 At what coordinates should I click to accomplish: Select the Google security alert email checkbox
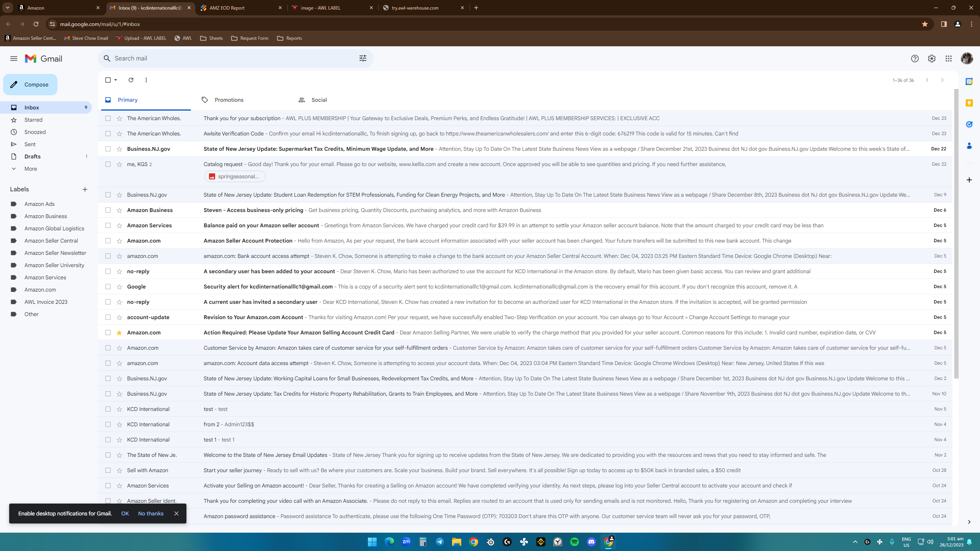pos(108,287)
